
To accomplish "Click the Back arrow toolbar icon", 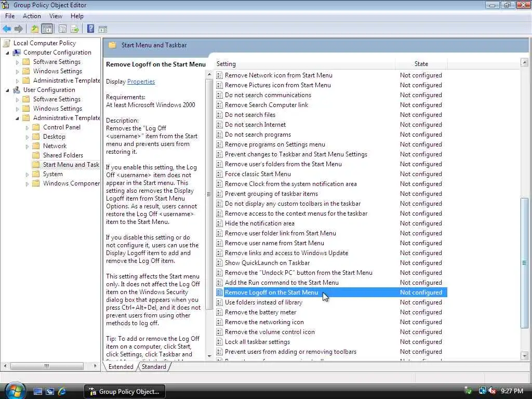I will 6,29.
